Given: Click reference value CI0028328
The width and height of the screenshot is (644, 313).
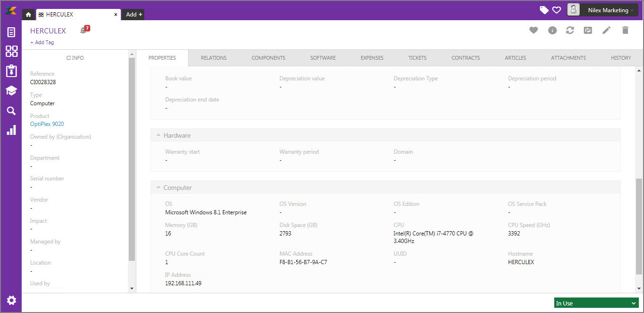Looking at the screenshot, I should tap(43, 82).
